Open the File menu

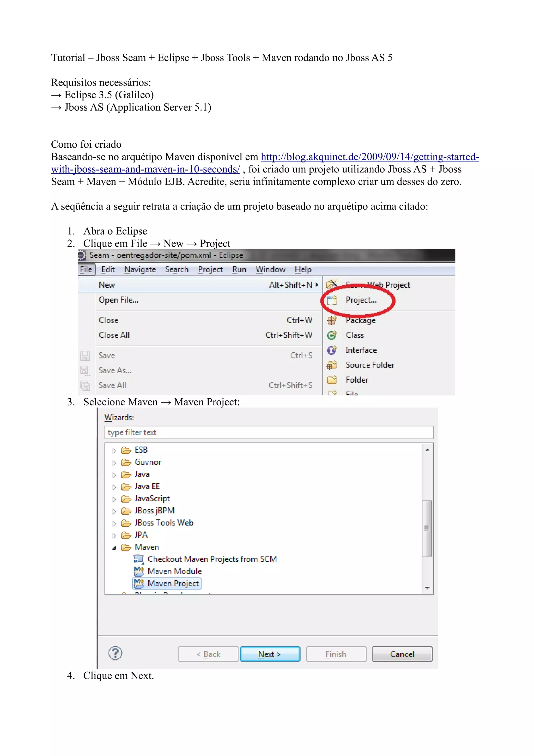click(x=86, y=269)
